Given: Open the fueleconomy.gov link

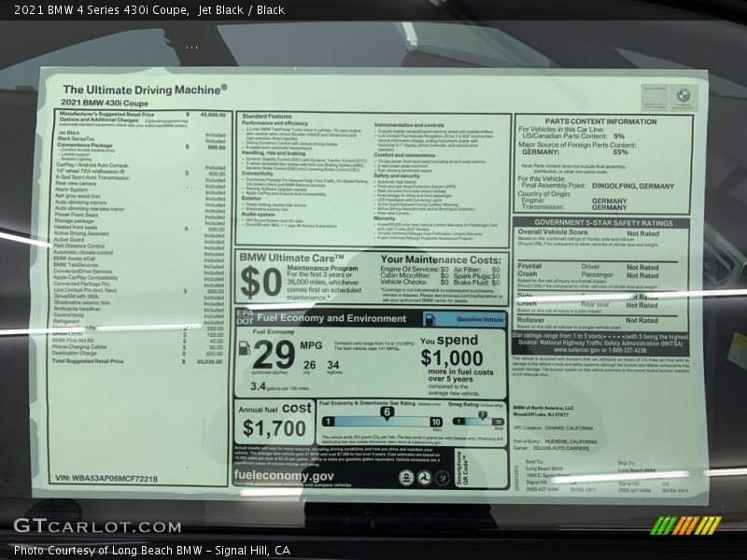Looking at the screenshot, I should [x=284, y=475].
